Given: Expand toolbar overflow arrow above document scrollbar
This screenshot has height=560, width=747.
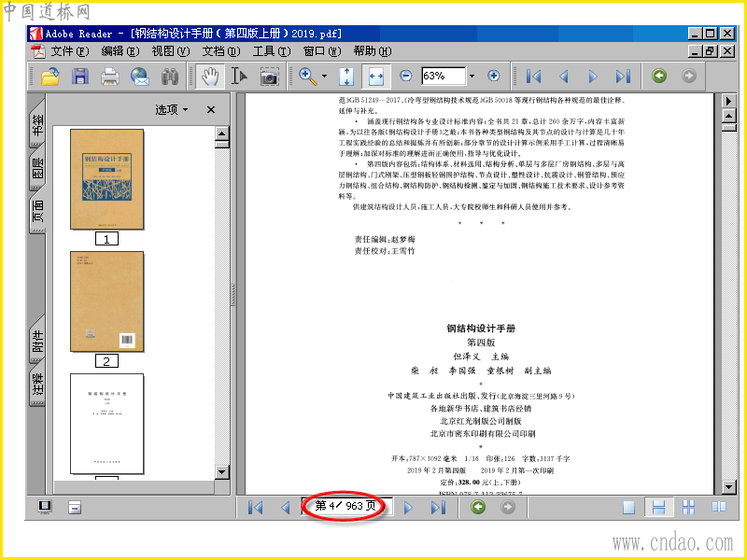Looking at the screenshot, I should point(728,101).
